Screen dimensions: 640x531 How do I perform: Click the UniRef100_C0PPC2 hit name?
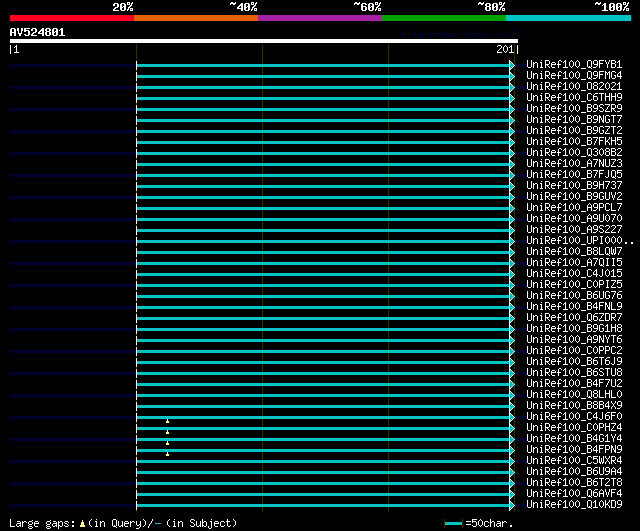pos(574,351)
